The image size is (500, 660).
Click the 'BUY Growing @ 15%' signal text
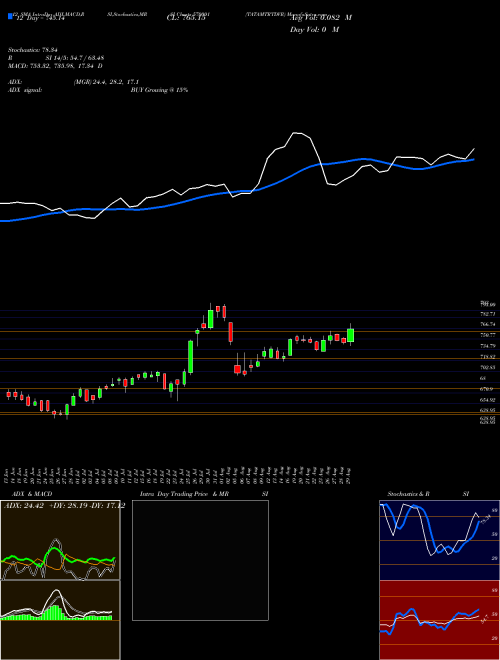click(x=159, y=90)
